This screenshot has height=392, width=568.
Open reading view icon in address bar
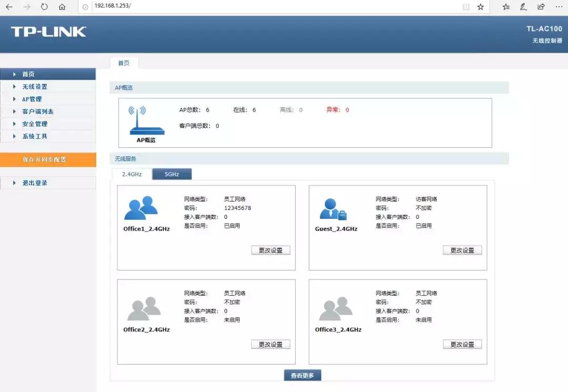[x=466, y=7]
